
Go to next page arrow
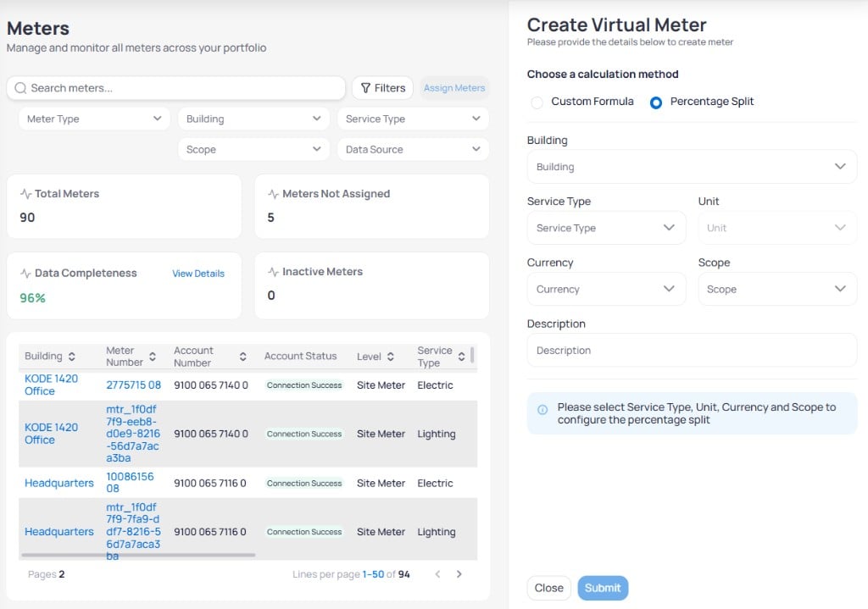coord(459,574)
